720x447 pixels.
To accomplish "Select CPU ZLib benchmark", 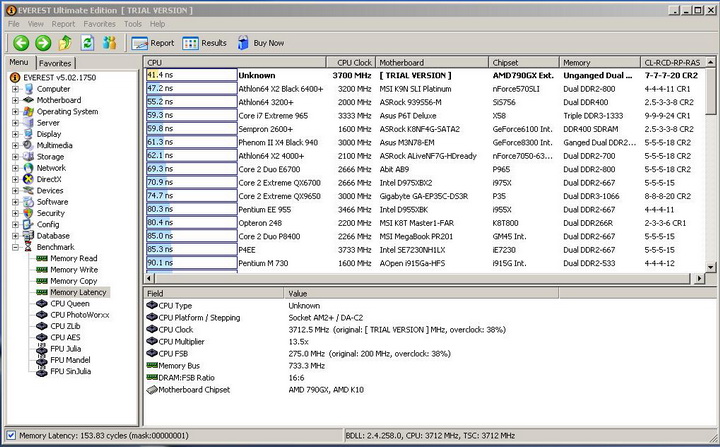I will [x=65, y=326].
